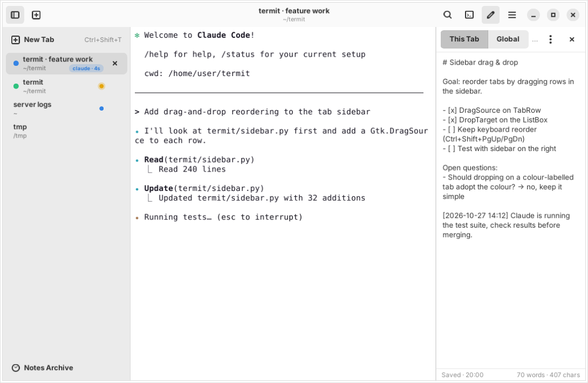This screenshot has height=383, width=588.
Task: Click blue unread dot on server logs
Action: 101,109
